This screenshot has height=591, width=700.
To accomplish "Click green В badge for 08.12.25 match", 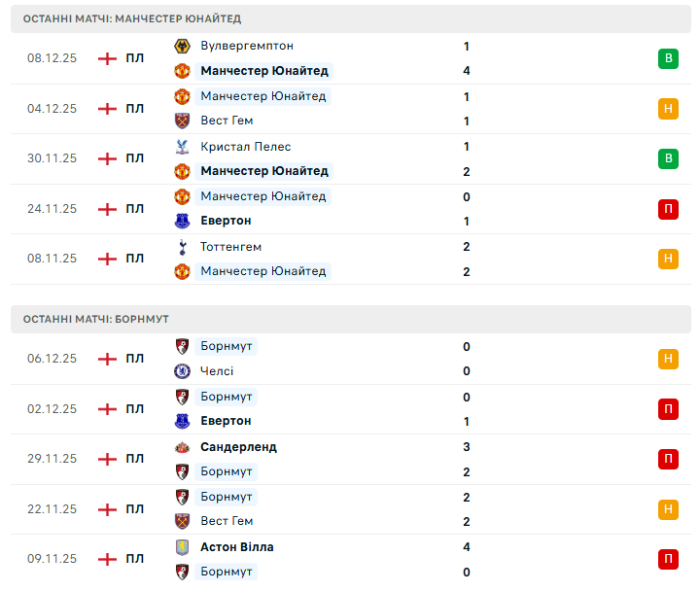I will click(668, 58).
